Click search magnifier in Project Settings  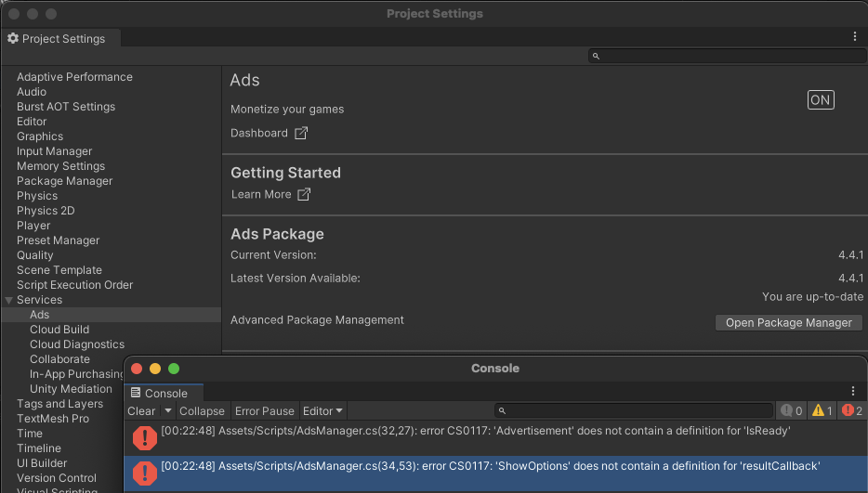[x=596, y=56]
